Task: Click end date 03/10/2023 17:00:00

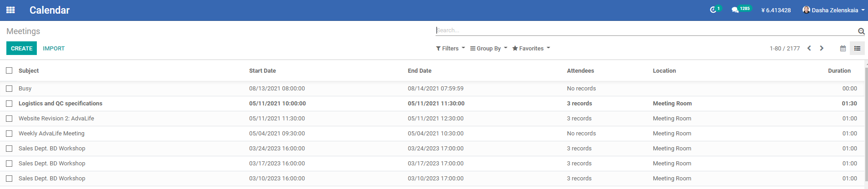Action: pyautogui.click(x=436, y=179)
